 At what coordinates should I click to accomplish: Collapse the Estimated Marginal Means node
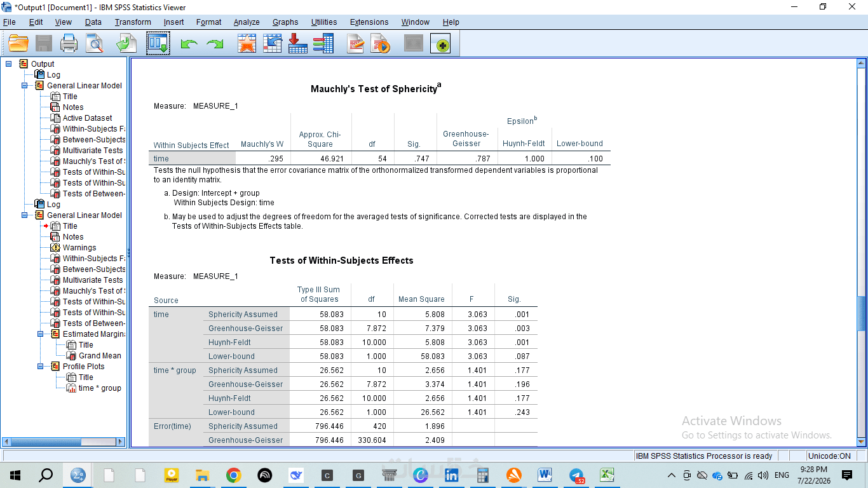pyautogui.click(x=41, y=334)
